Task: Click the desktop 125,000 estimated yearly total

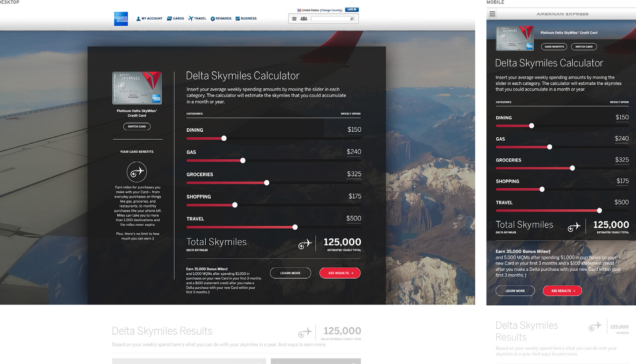Action: (342, 242)
